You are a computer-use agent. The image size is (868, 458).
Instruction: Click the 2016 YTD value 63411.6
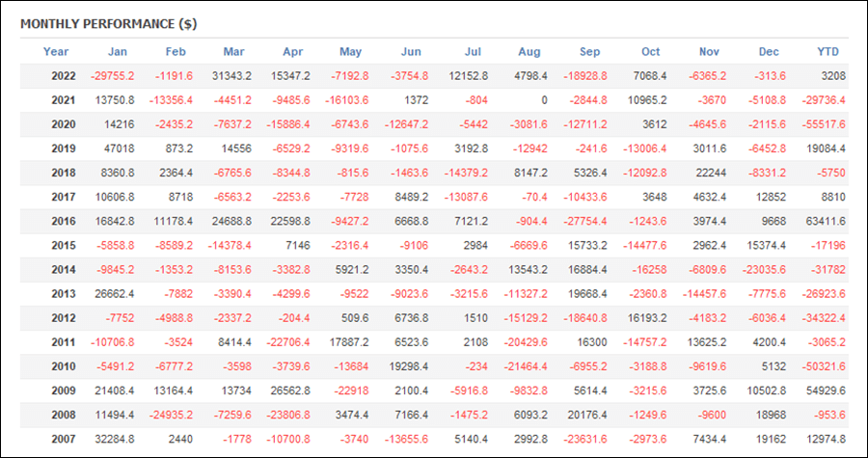coord(824,221)
